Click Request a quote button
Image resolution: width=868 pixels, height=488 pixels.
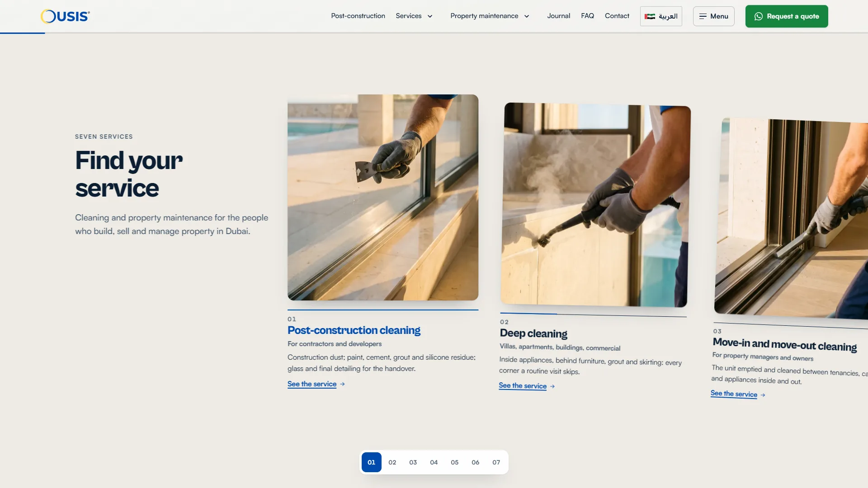click(x=787, y=16)
